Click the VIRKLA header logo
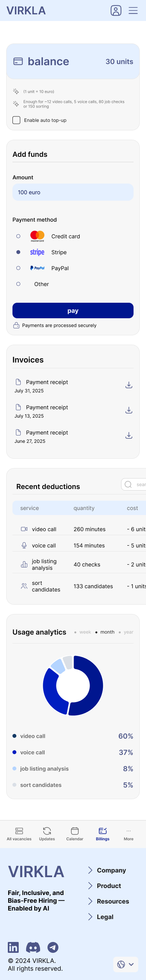This screenshot has height=980, width=146. (x=26, y=10)
